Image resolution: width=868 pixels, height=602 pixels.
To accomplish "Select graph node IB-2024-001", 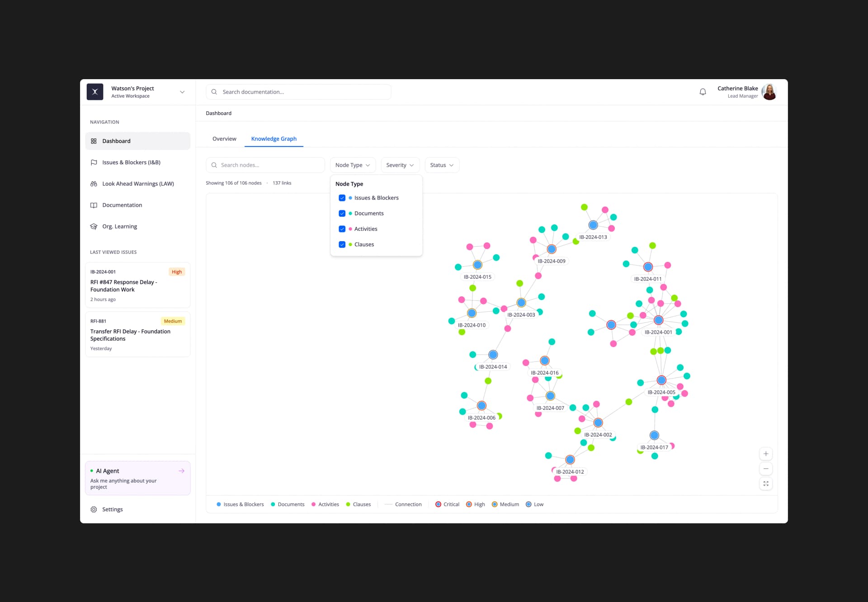I will tap(658, 320).
